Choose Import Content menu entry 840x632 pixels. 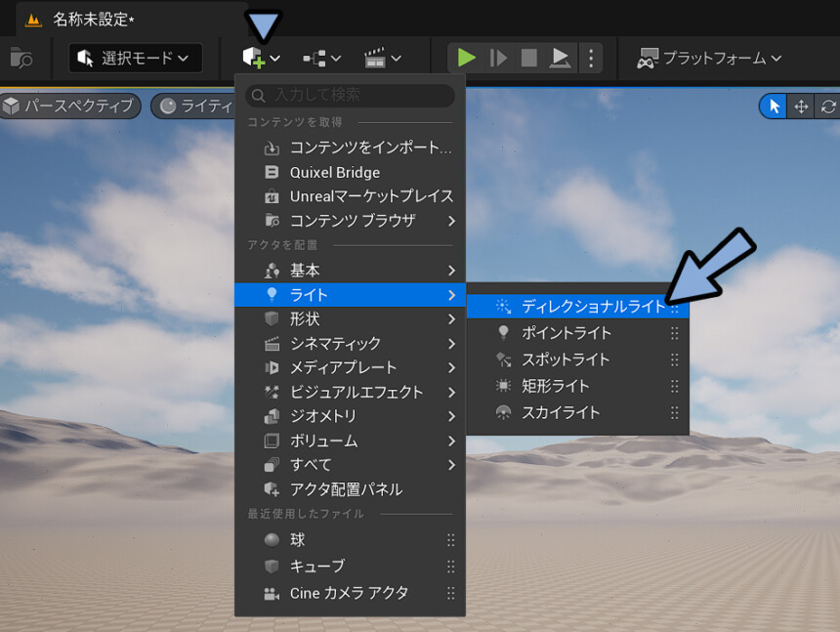[351, 147]
